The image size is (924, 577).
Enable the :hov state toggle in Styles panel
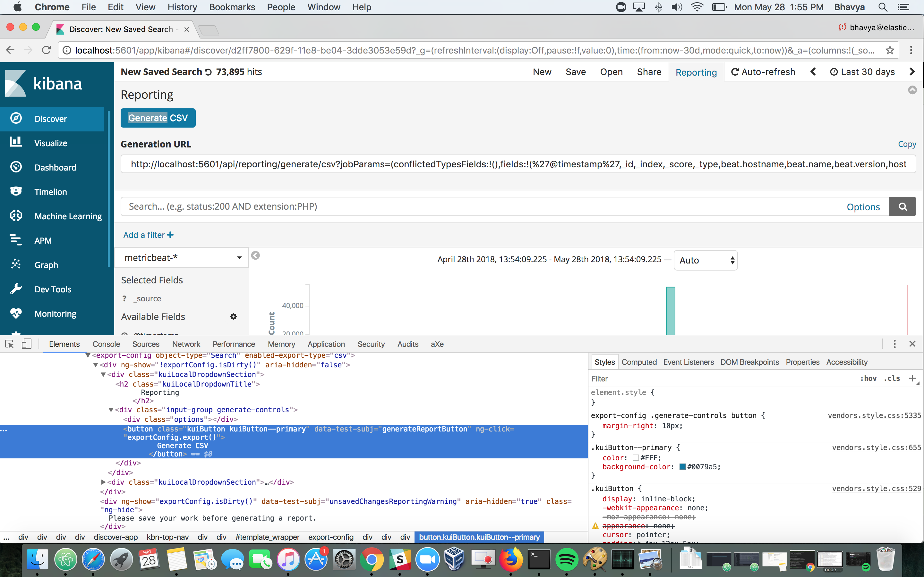point(868,378)
